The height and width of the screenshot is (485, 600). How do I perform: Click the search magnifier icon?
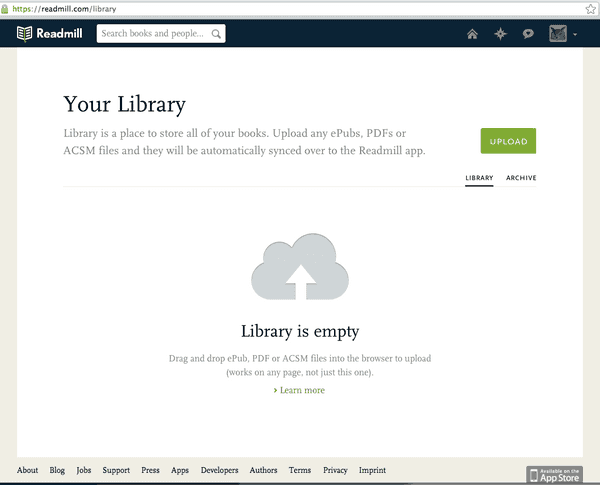[216, 34]
